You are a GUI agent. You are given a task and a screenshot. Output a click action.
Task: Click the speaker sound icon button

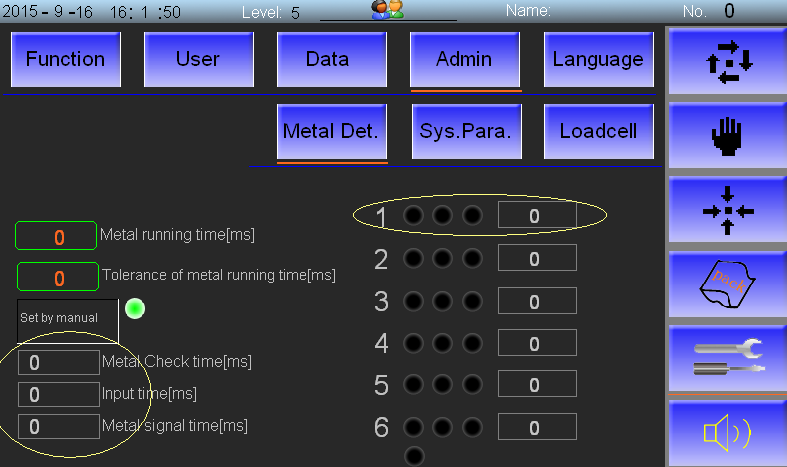(727, 432)
